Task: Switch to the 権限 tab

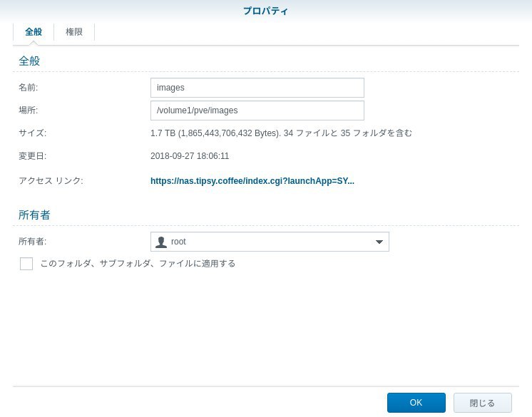Action: (x=74, y=32)
